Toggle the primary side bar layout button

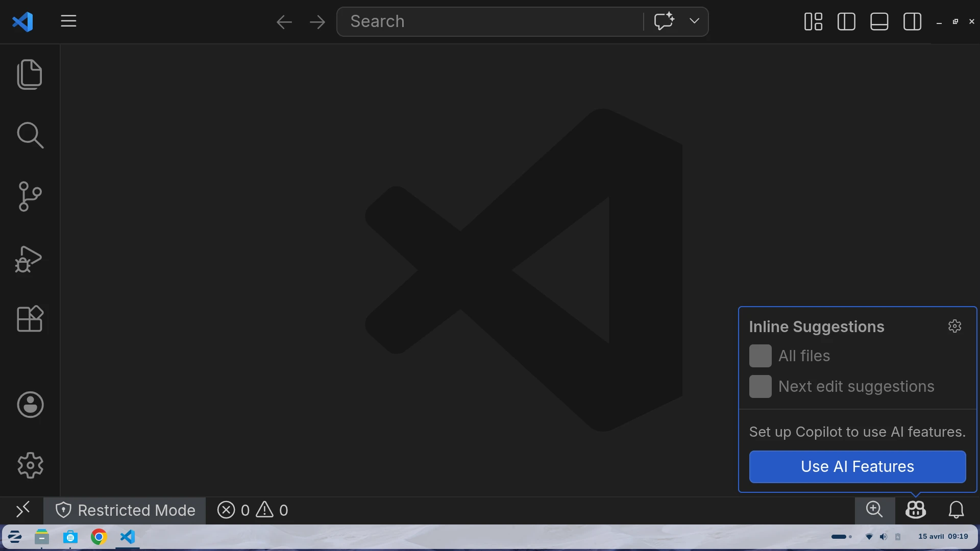point(846,21)
